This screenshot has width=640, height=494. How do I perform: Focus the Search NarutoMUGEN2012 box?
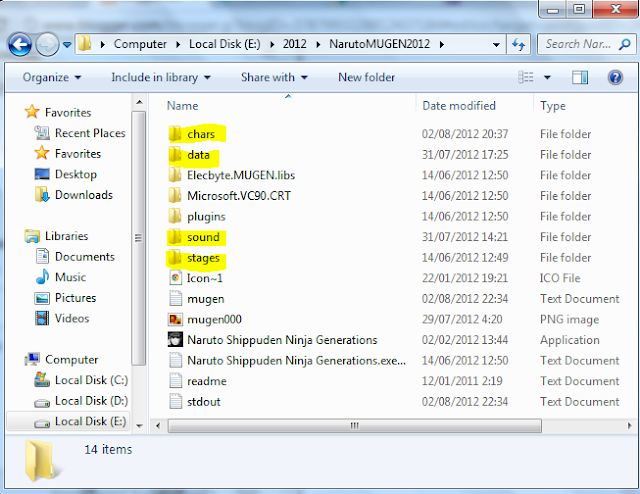pos(586,44)
